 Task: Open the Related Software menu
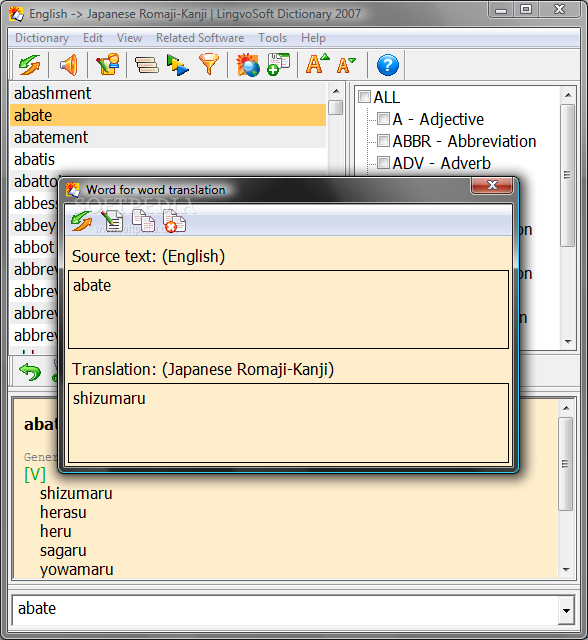pos(200,38)
